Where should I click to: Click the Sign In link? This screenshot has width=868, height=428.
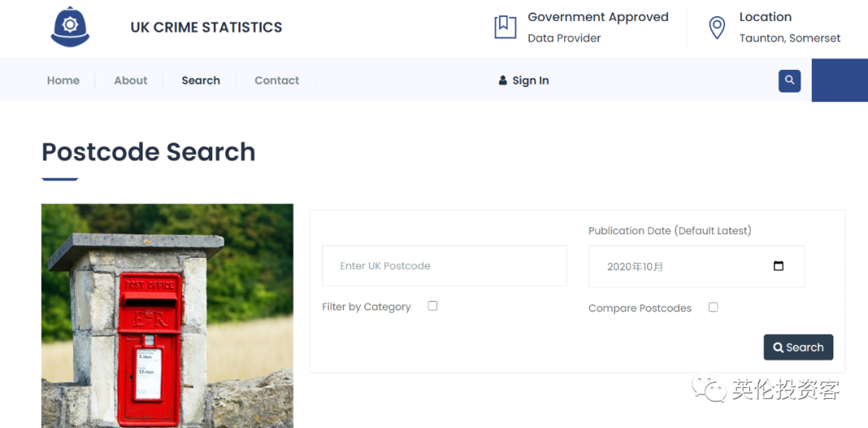pyautogui.click(x=530, y=80)
